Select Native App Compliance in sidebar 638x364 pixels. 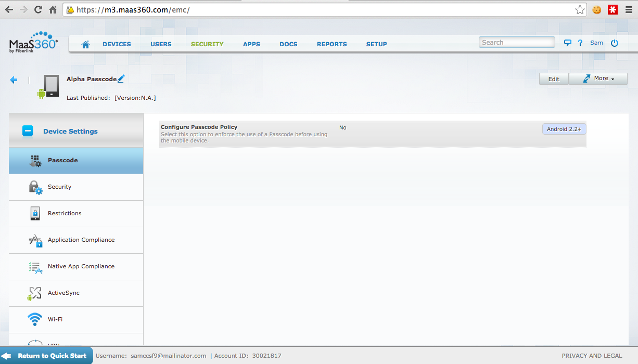[76, 267]
